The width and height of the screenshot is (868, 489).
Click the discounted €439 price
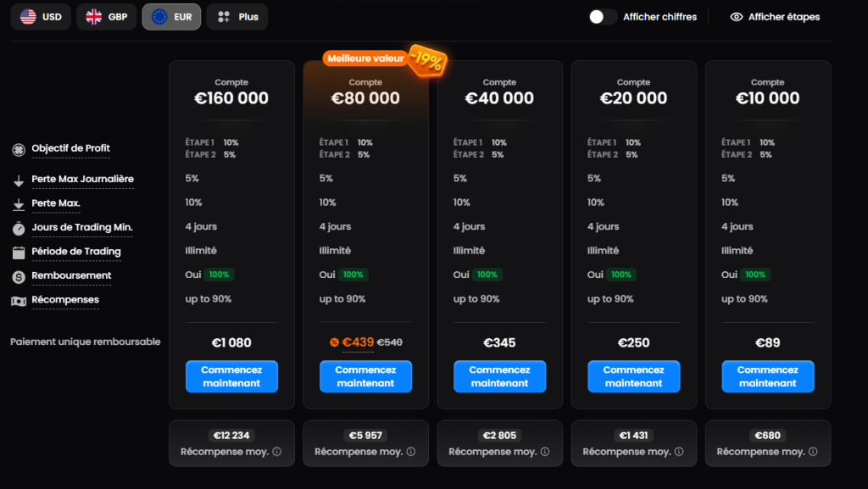coord(358,342)
